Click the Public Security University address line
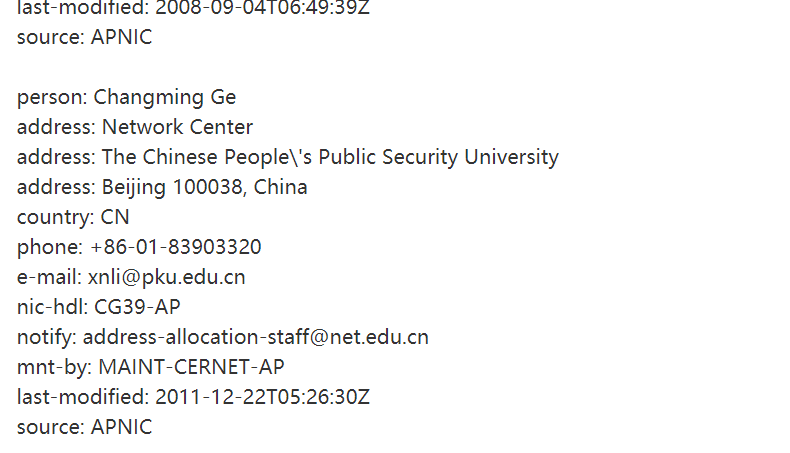Image resolution: width=790 pixels, height=453 pixels. 330,158
